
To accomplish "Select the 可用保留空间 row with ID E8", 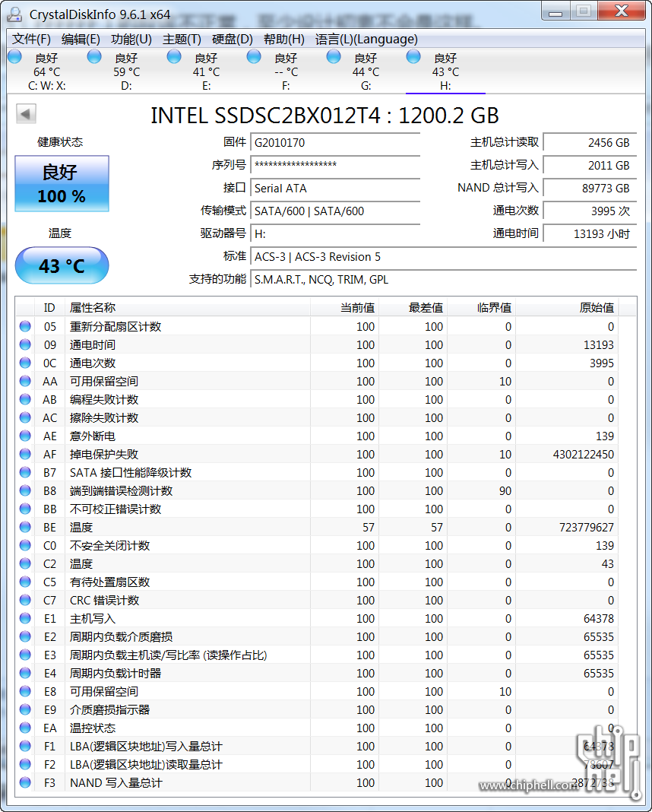I will pos(318,691).
